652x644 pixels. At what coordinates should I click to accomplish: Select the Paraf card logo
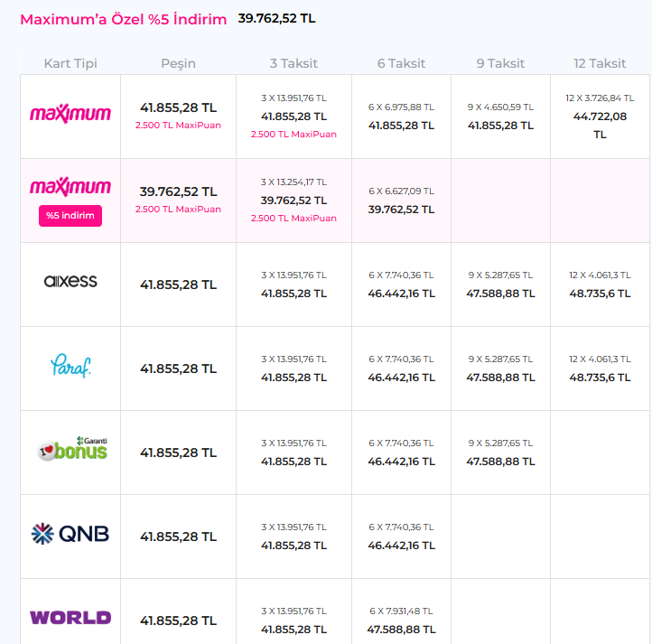(x=70, y=366)
